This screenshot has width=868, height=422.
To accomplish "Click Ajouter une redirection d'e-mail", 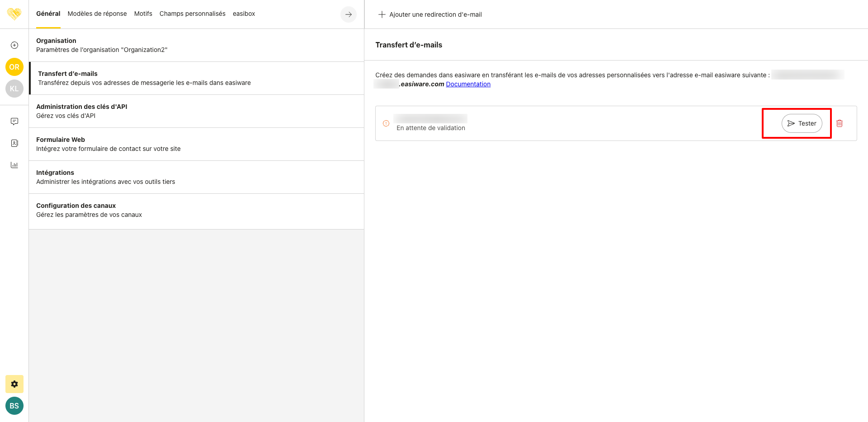I will [430, 14].
